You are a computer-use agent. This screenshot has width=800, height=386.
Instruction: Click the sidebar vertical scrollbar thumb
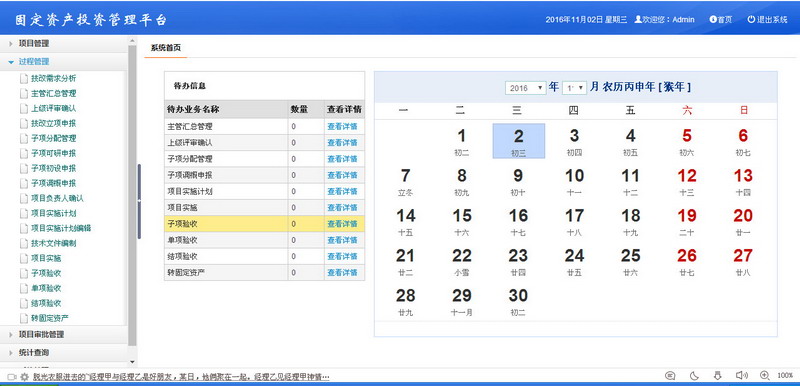[x=132, y=195]
